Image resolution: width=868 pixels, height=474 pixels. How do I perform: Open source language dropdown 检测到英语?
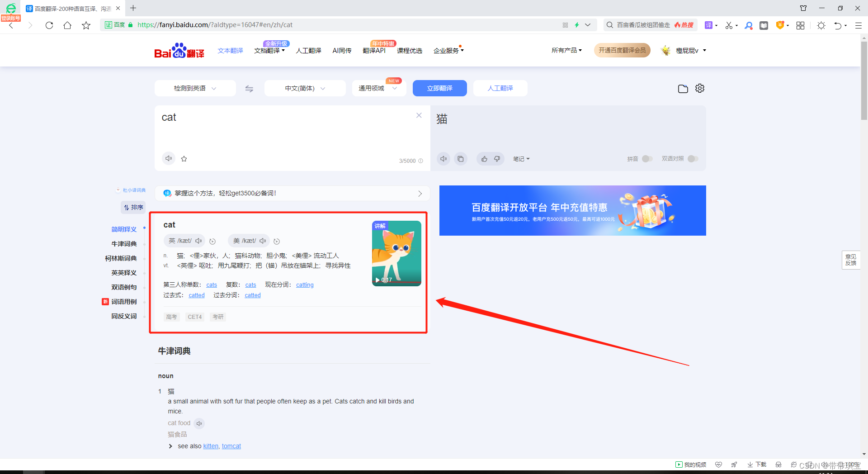195,88
